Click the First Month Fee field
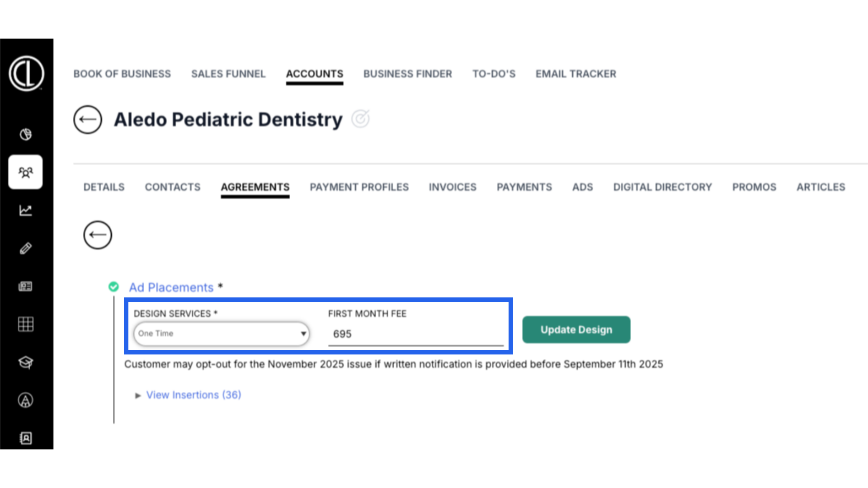Image resolution: width=868 pixels, height=488 pixels. point(416,334)
